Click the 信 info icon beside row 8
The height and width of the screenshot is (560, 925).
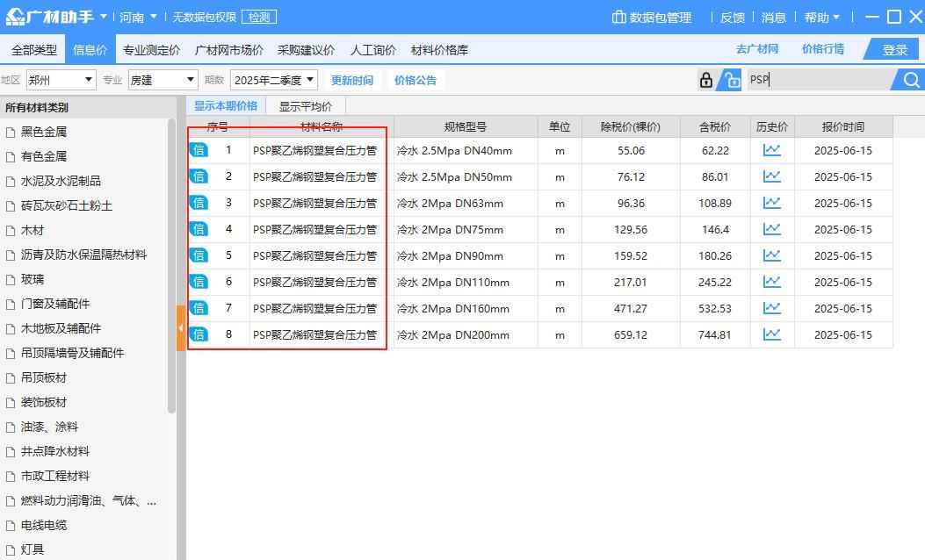tap(199, 334)
